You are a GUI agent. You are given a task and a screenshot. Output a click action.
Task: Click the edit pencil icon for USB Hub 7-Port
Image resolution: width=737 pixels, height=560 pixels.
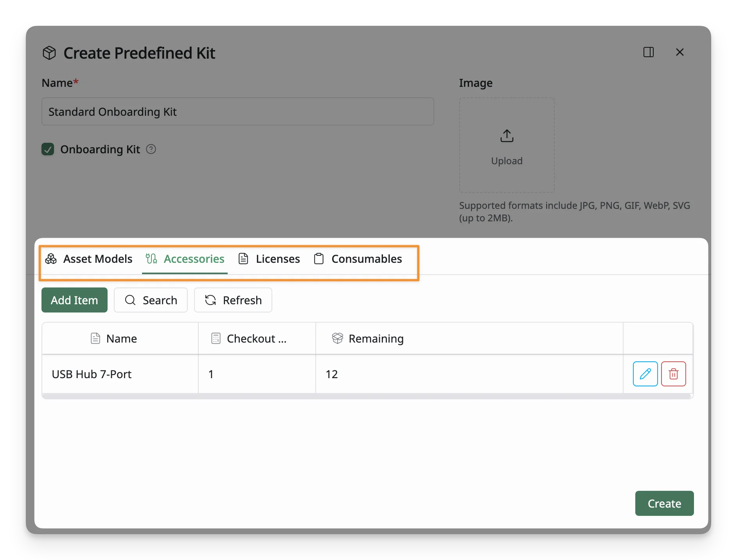click(x=645, y=374)
